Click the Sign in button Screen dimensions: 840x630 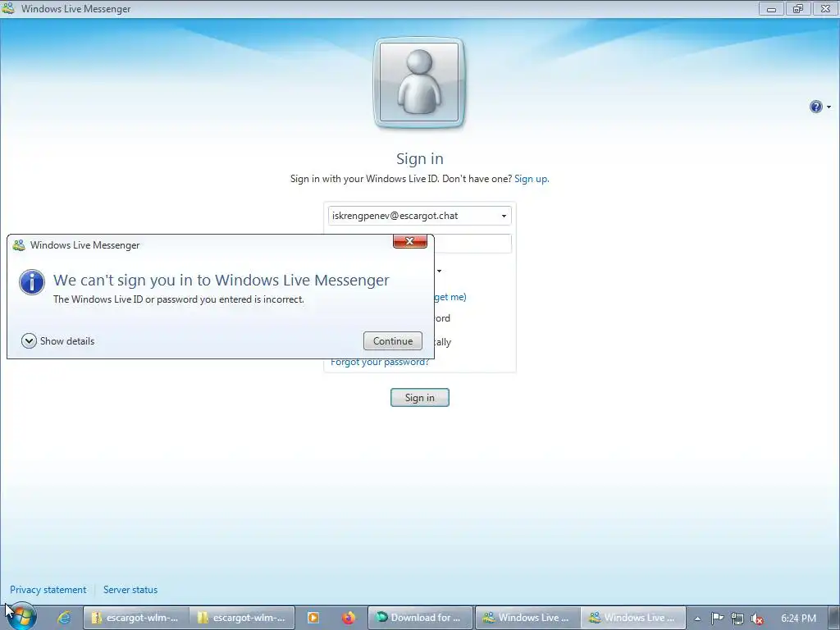point(419,398)
